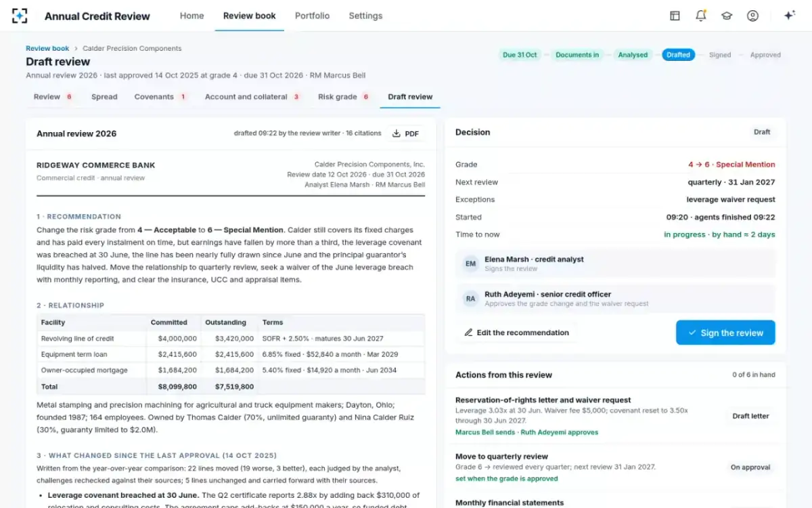The image size is (812, 508).
Task: Open the layout panel icon in header
Action: coord(675,16)
